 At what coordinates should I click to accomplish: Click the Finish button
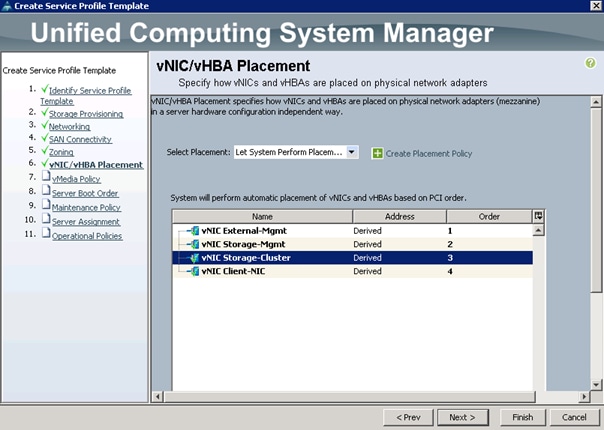click(523, 417)
